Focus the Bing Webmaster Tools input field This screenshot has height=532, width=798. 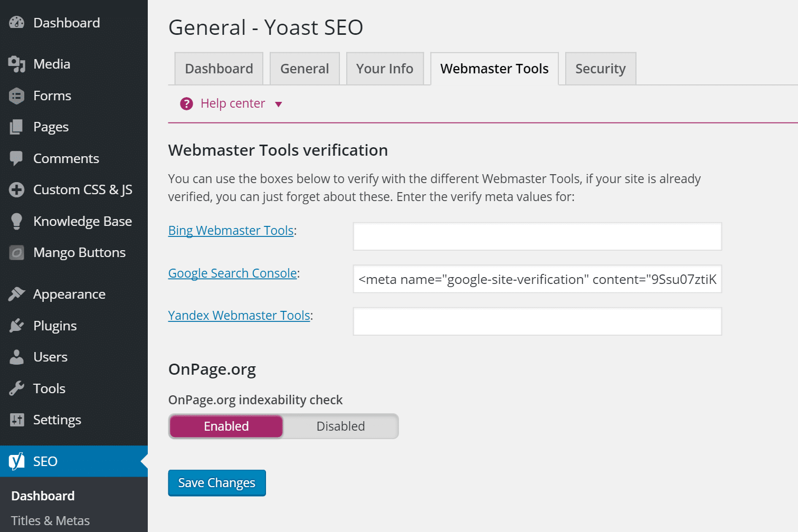coord(537,236)
